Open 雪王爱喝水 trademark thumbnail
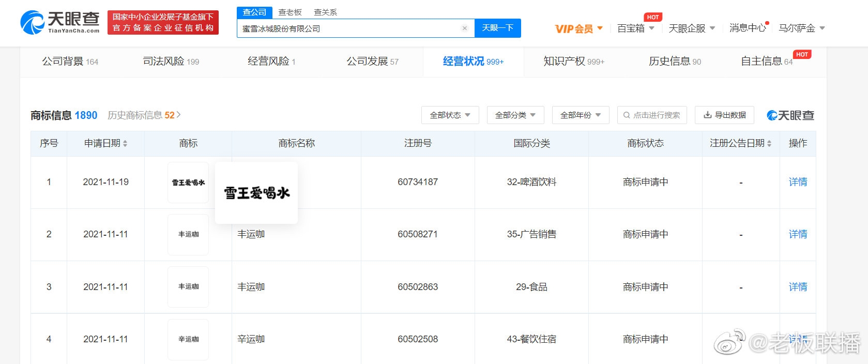Screen dimensions: 868x364 pos(188,183)
